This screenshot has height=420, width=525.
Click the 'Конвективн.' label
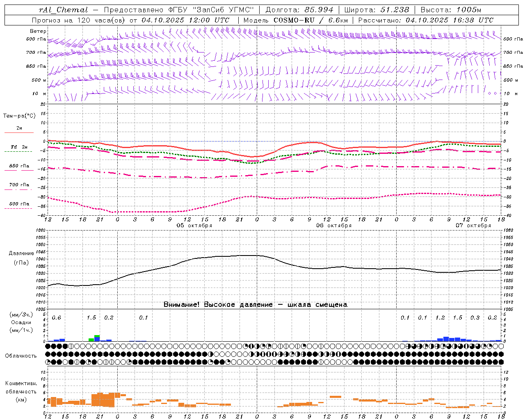point(21,383)
